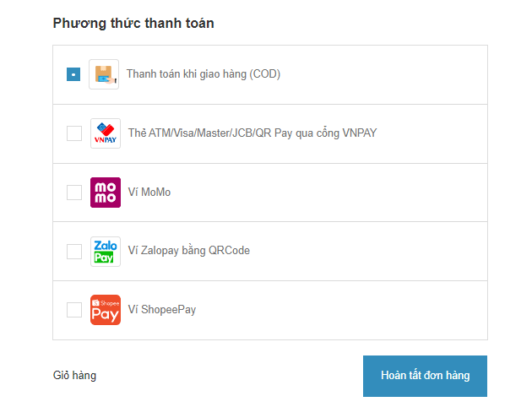
Task: Click the 'Hoàn tất đơn hàng' button
Action: click(425, 376)
